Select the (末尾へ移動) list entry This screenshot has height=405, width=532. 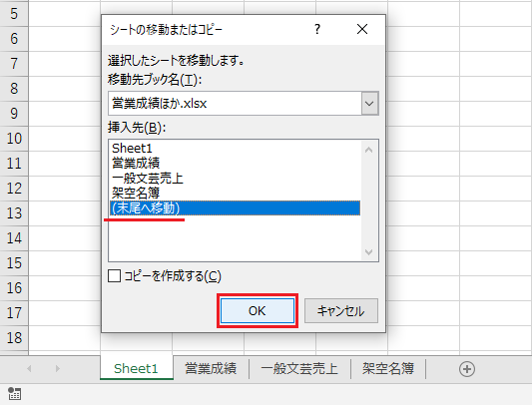tap(235, 207)
